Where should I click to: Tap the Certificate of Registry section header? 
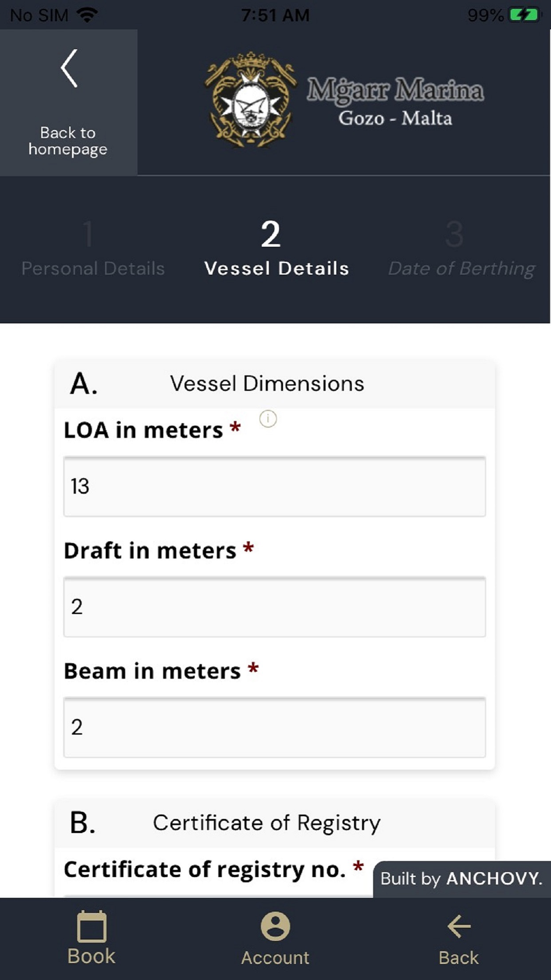point(267,823)
